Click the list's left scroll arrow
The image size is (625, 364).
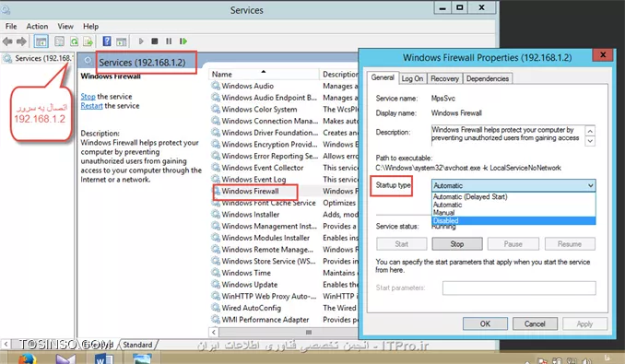214,332
